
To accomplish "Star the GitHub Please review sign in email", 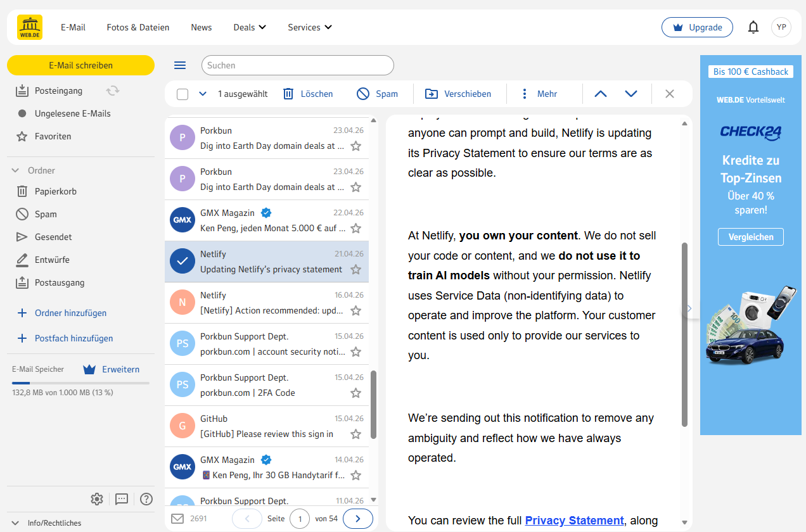I will coord(356,434).
